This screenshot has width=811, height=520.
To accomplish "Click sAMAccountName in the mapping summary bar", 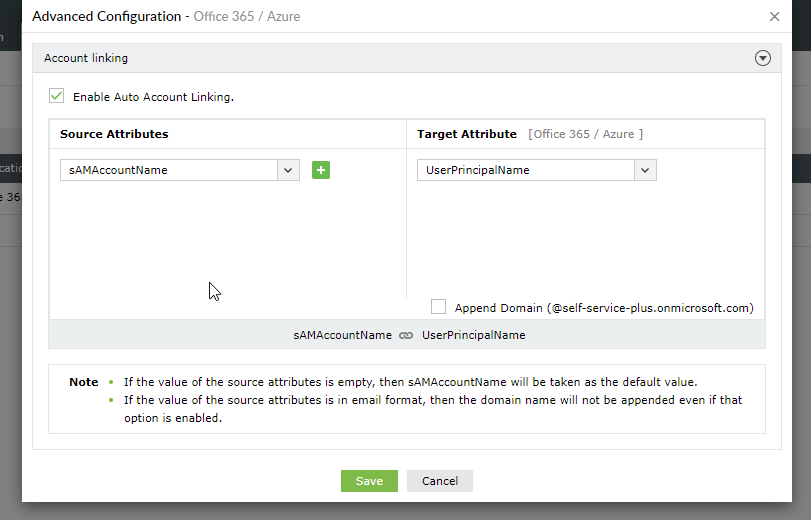I will pos(342,336).
